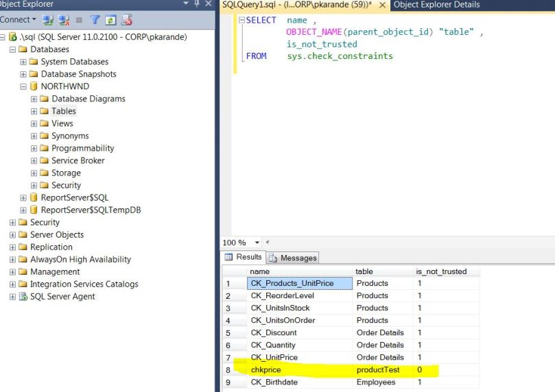Select the Results tab
555x392 pixels.
pos(244,257)
